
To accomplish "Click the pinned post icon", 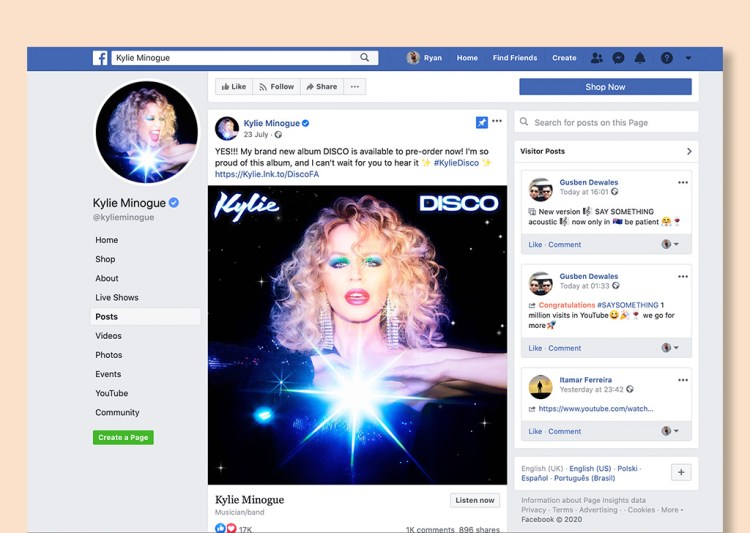I will coord(482,122).
